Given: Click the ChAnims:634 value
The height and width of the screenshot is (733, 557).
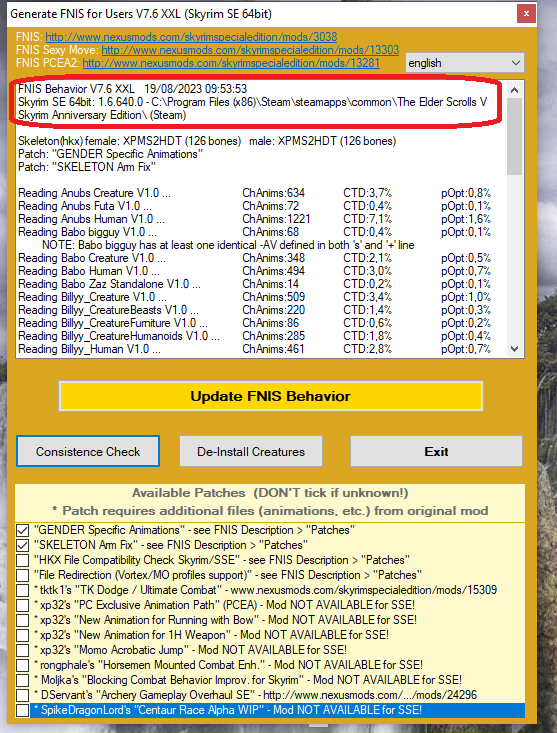Looking at the screenshot, I should [x=273, y=193].
